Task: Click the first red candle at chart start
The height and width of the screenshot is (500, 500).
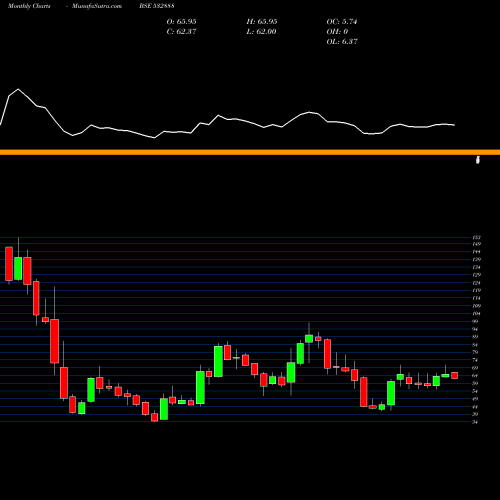Action: point(9,264)
